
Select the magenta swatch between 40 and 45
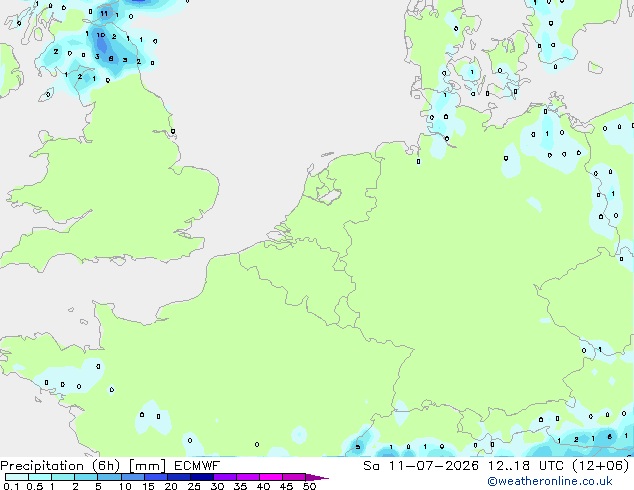coord(271,477)
